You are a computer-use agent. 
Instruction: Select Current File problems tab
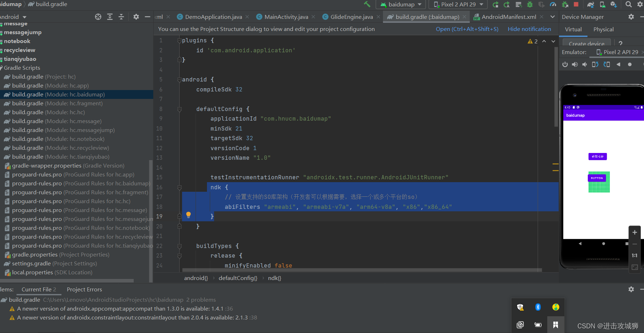[x=39, y=289]
